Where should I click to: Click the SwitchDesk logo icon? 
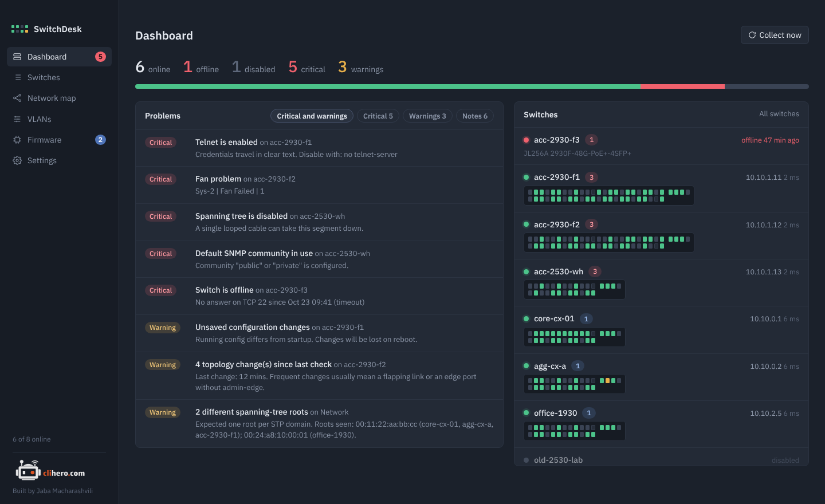click(19, 29)
